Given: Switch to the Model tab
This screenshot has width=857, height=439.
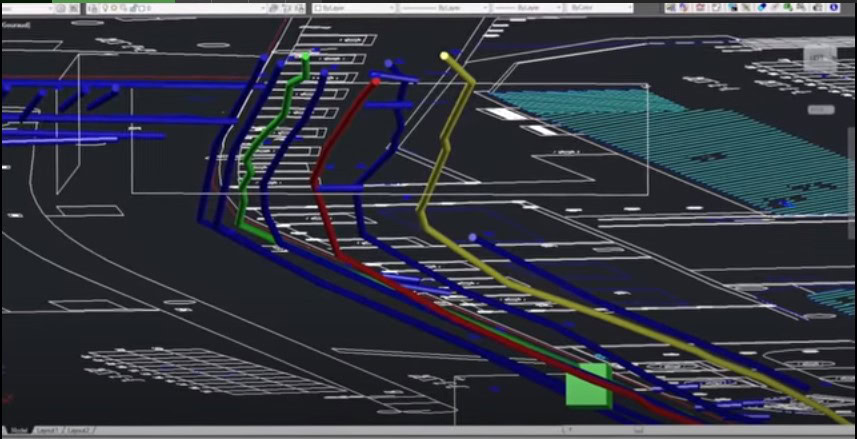Looking at the screenshot, I should pos(20,430).
